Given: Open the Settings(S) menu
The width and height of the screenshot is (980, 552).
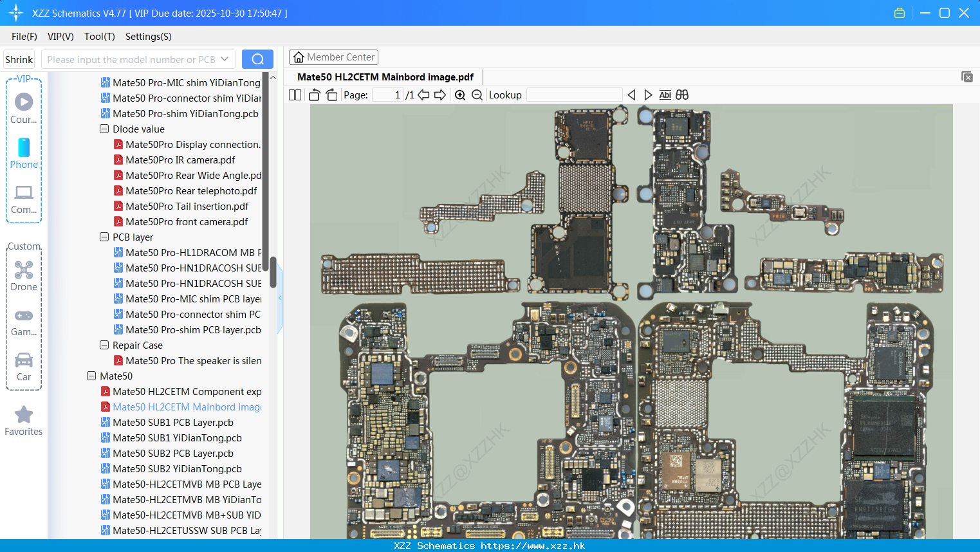Looking at the screenshot, I should (x=149, y=37).
